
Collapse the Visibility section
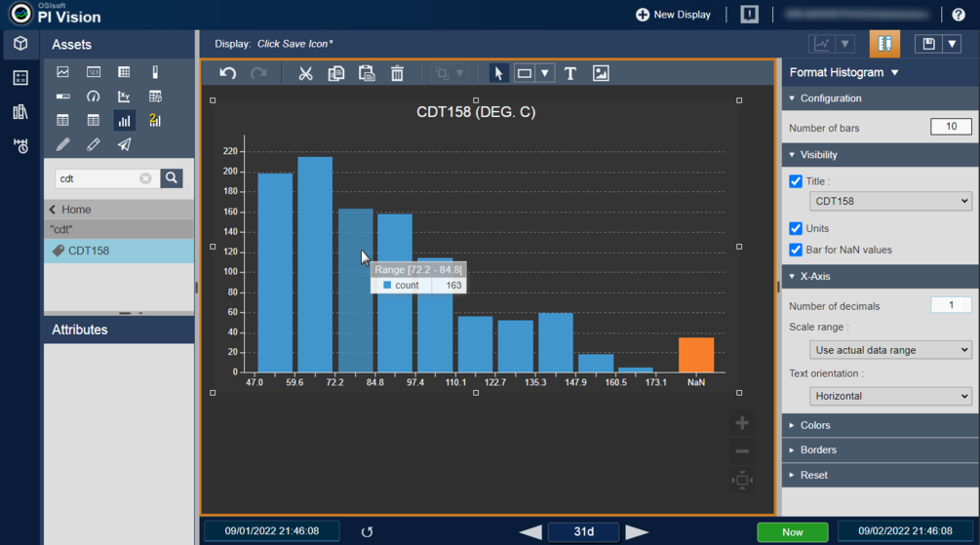click(880, 154)
